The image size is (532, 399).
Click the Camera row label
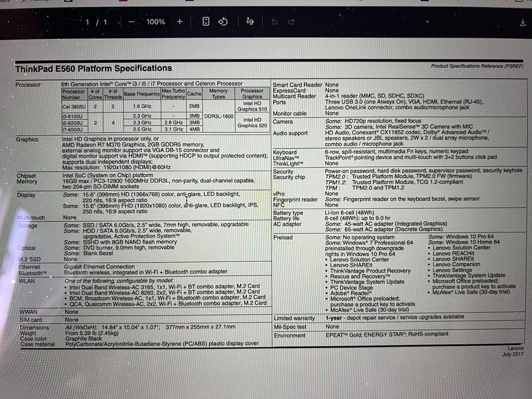283,122
